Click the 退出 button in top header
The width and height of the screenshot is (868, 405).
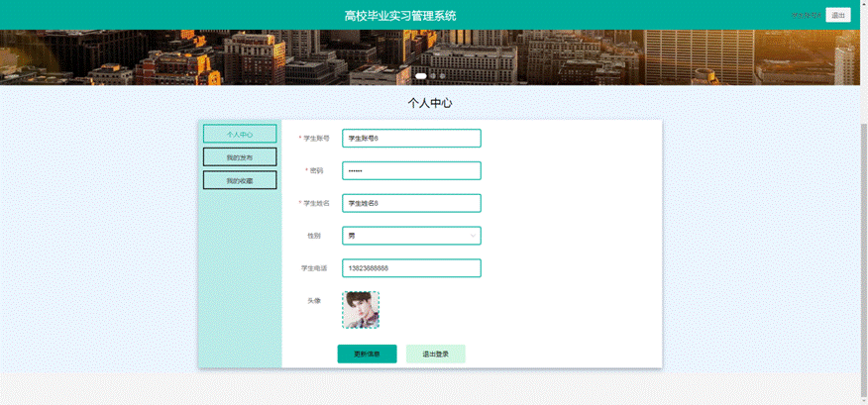[x=838, y=15]
